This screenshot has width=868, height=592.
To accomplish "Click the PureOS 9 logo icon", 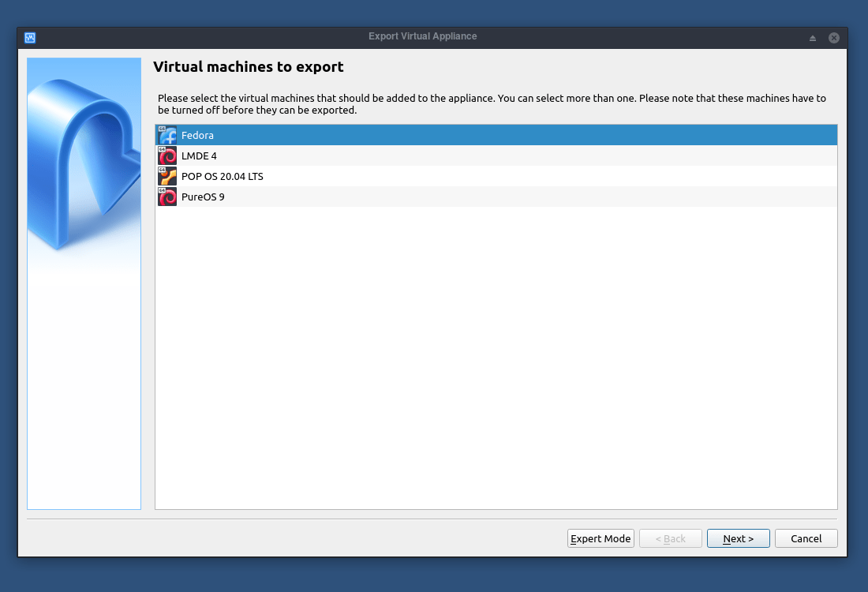I will click(166, 197).
